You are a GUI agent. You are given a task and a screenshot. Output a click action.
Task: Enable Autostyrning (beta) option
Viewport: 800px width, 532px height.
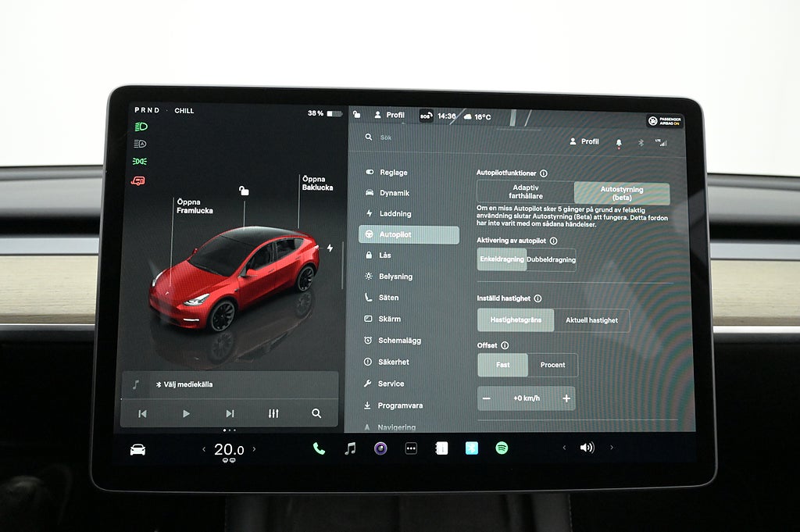(622, 193)
